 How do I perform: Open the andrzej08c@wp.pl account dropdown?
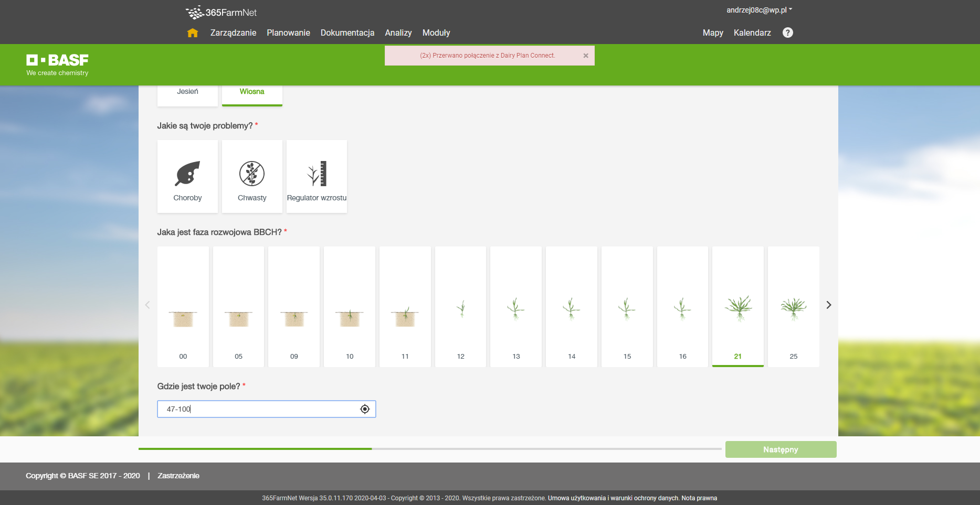(x=758, y=10)
